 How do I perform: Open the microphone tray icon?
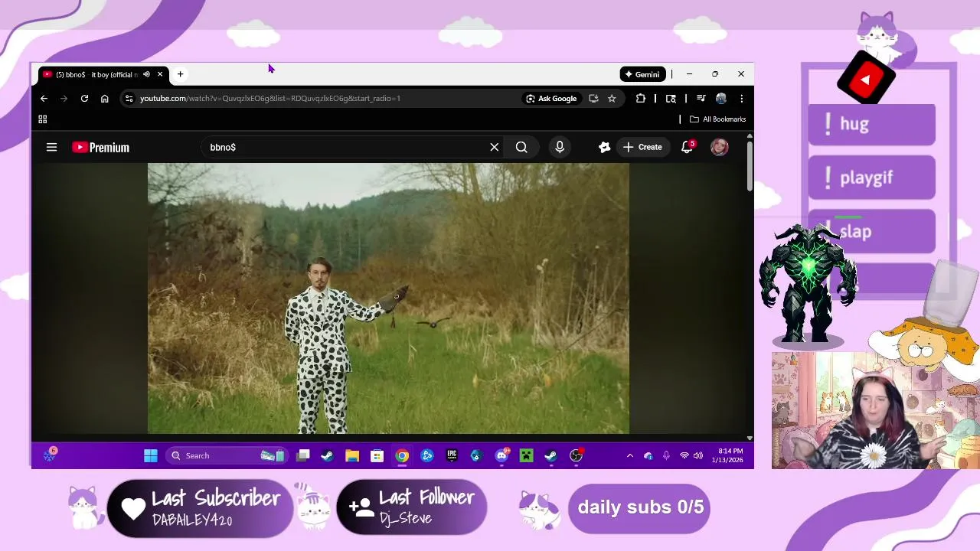[x=666, y=455]
